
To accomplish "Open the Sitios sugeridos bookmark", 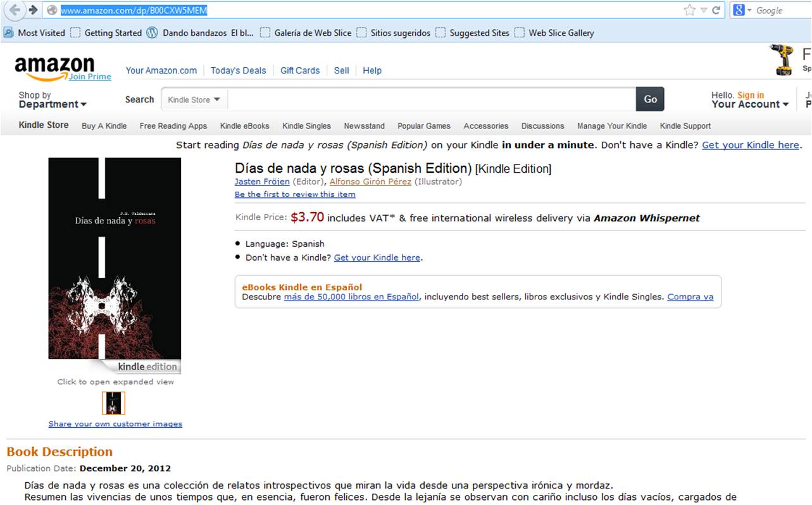I will [x=393, y=33].
